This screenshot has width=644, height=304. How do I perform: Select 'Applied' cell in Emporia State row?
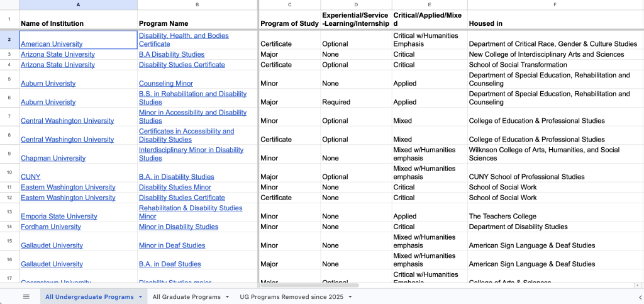tap(430, 212)
